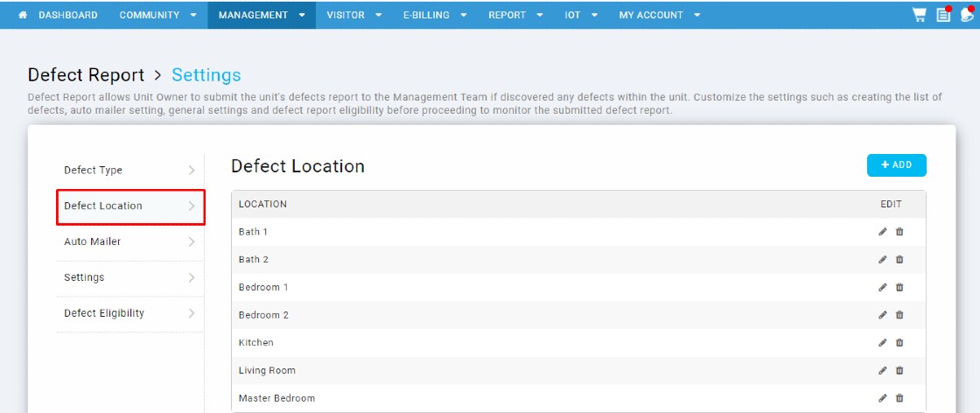Expand the Community menu arrow
980x413 pixels.
193,16
